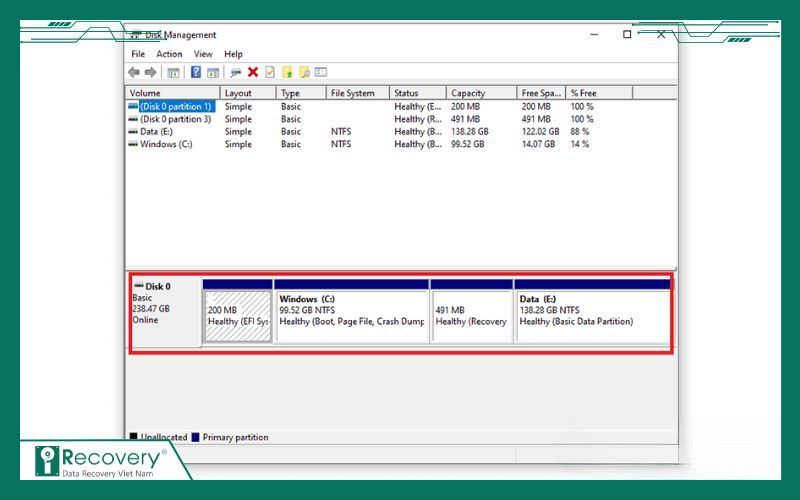800x500 pixels.
Task: Click the Disk 0 label panel
Action: 164,310
